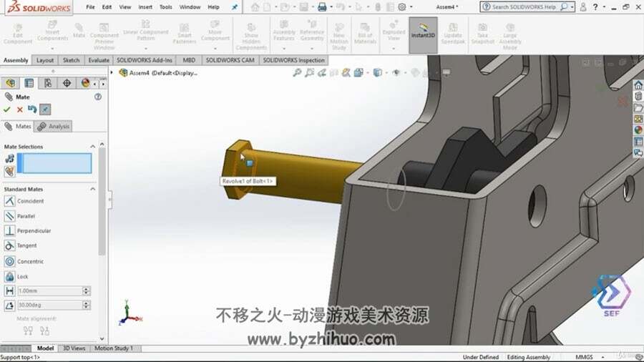
Task: Switch to the Evaluate ribbon tab
Action: (99, 60)
